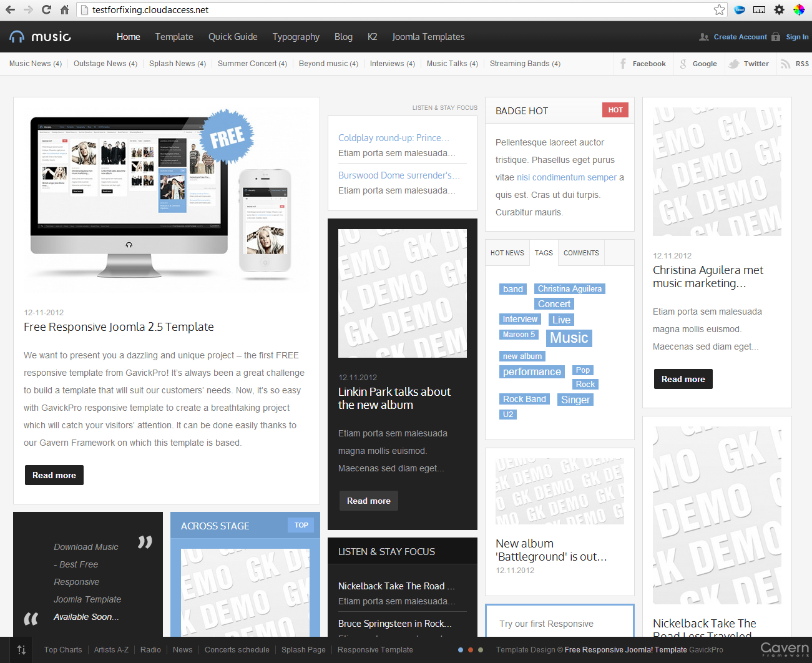This screenshot has width=812, height=663.
Task: Open the browser home page icon
Action: [65, 9]
